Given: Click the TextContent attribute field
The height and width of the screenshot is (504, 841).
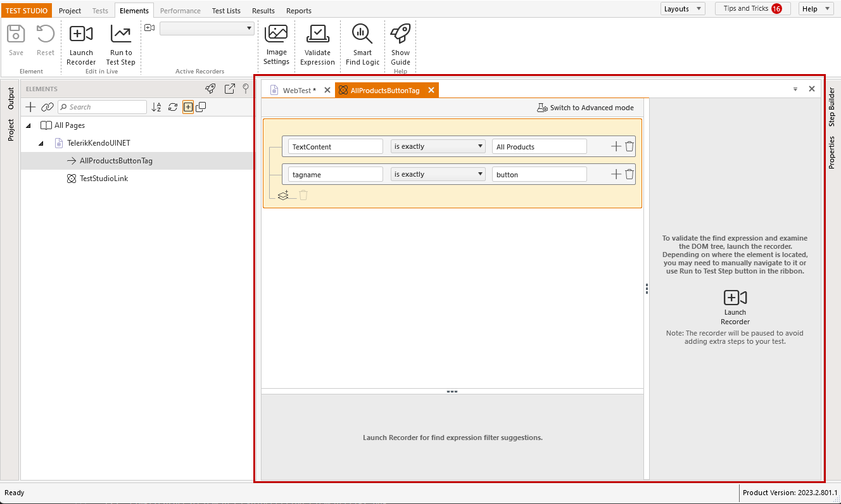Looking at the screenshot, I should (336, 146).
